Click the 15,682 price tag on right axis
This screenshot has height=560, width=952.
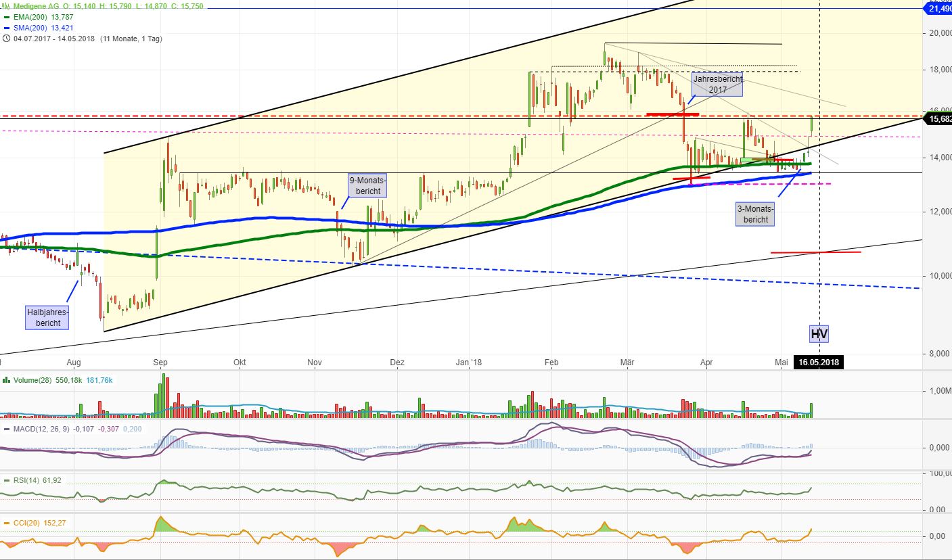click(x=938, y=118)
